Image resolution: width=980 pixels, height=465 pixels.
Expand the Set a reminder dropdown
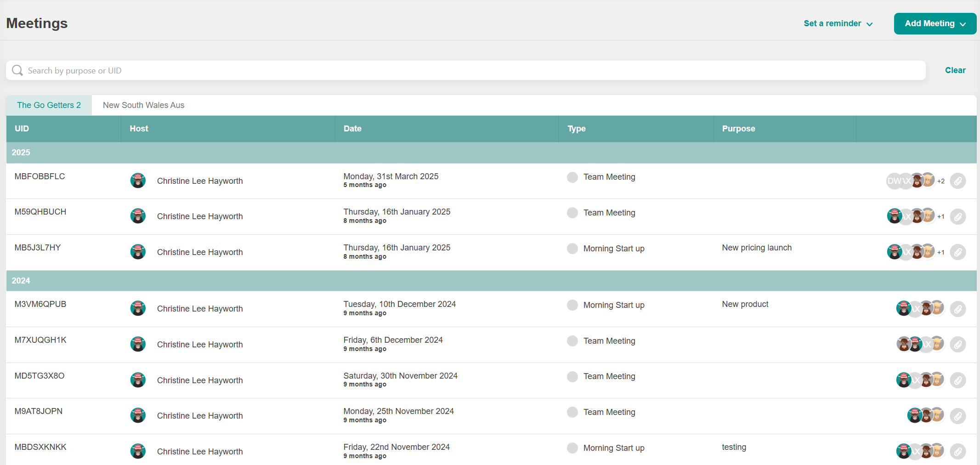(x=838, y=23)
